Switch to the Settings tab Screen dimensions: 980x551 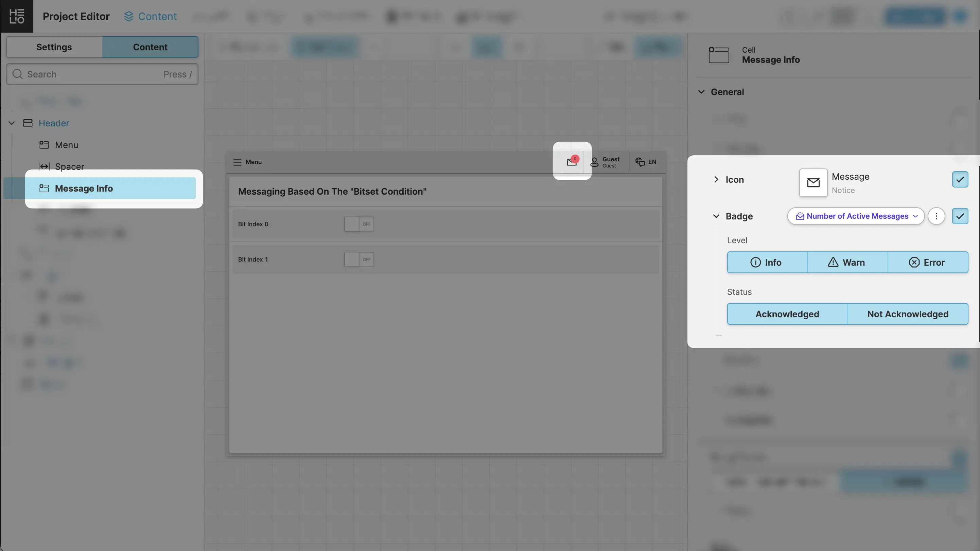[54, 47]
